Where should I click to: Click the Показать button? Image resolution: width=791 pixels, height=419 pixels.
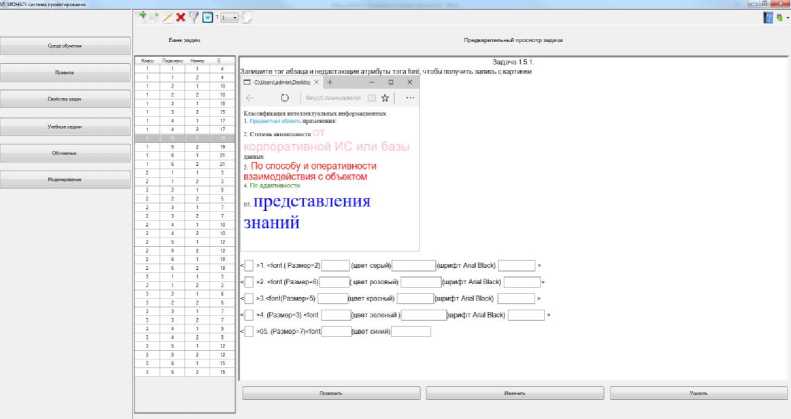[331, 393]
